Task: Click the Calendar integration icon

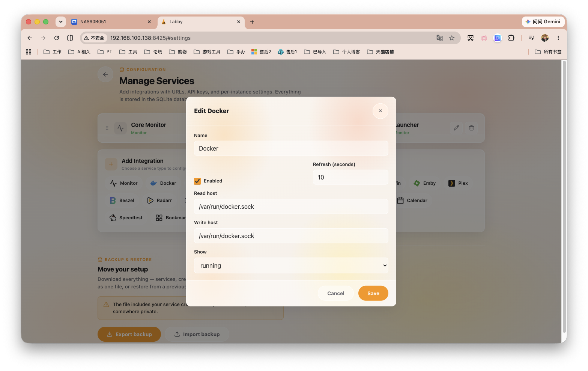Action: click(x=400, y=201)
